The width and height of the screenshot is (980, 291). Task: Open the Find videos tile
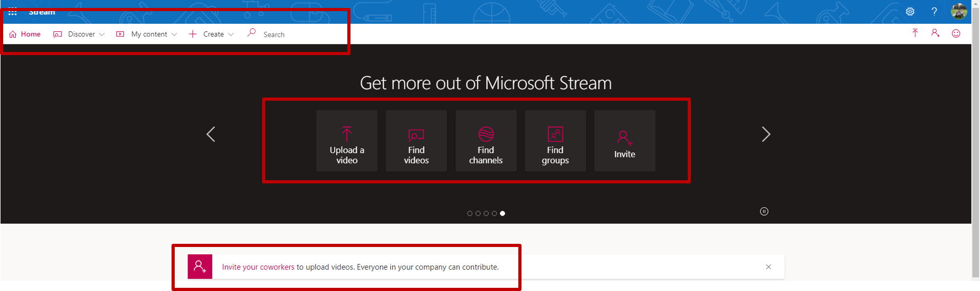pyautogui.click(x=416, y=141)
